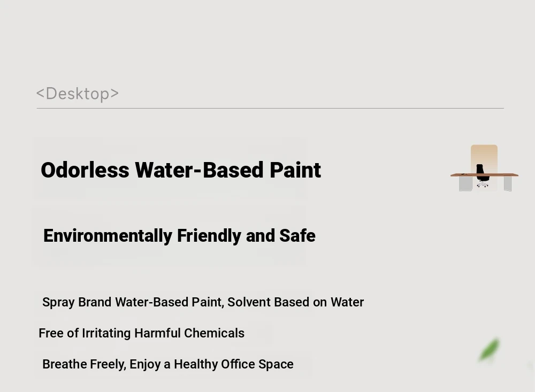Click the black office chair icon
The height and width of the screenshot is (392, 535).
pos(482,175)
